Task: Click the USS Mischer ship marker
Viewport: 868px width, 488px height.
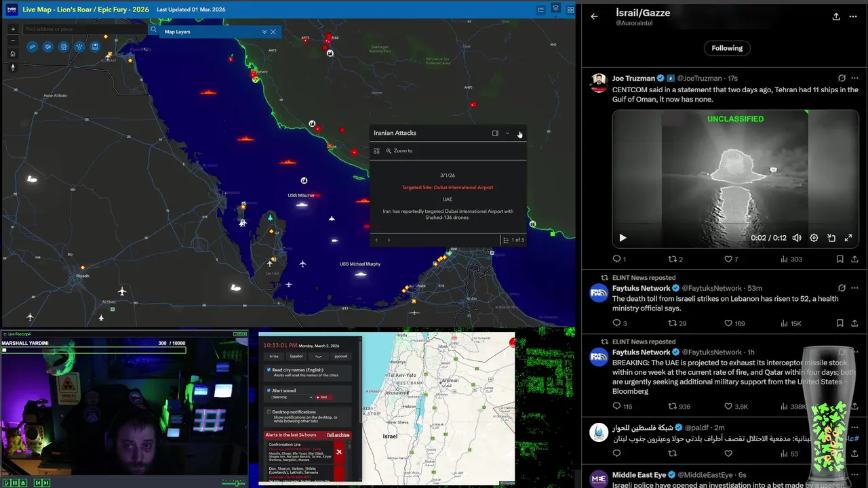Action: point(302,204)
